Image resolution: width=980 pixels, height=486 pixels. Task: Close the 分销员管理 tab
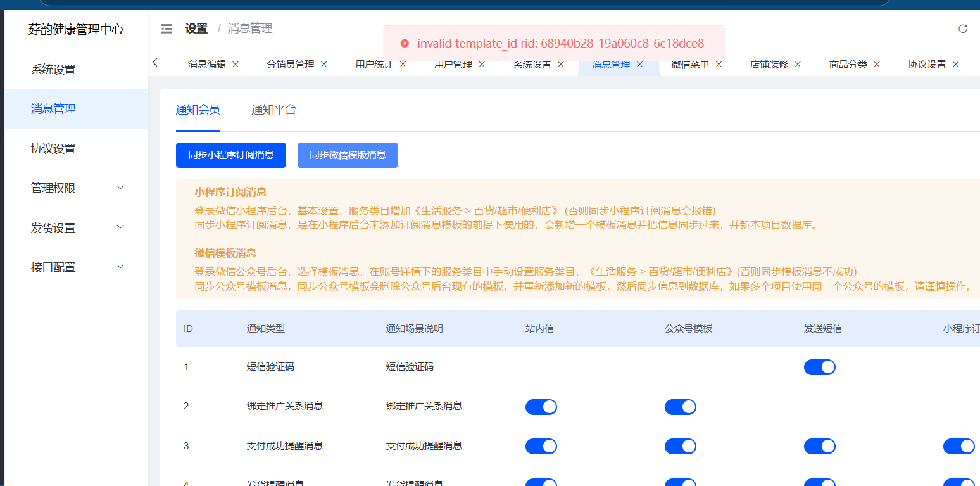pos(324,65)
